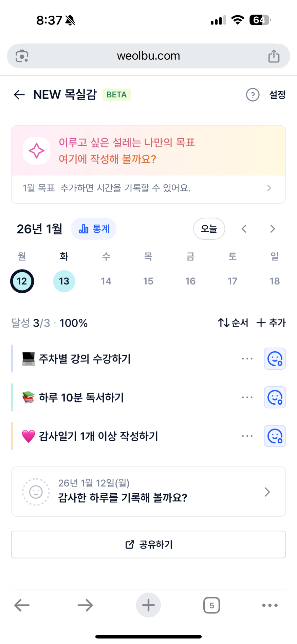Expand the 1월 목표 추가 row chevron
Viewport: 297px width, 644px height.
point(269,188)
